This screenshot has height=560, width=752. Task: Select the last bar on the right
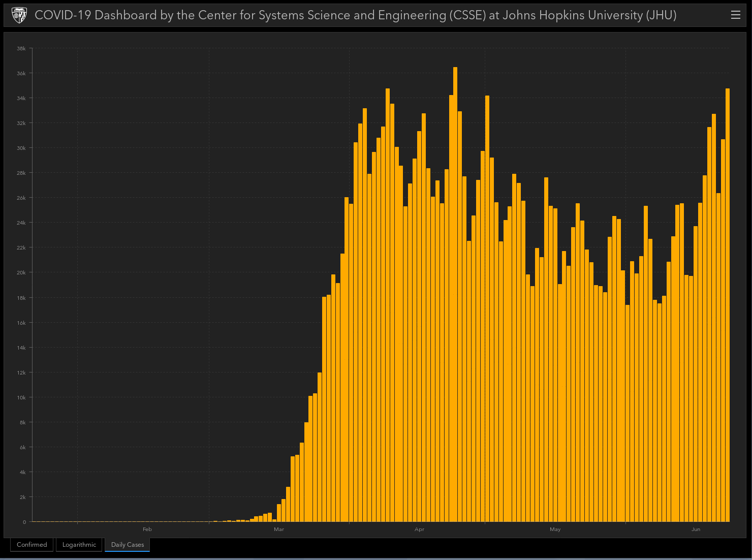728,305
